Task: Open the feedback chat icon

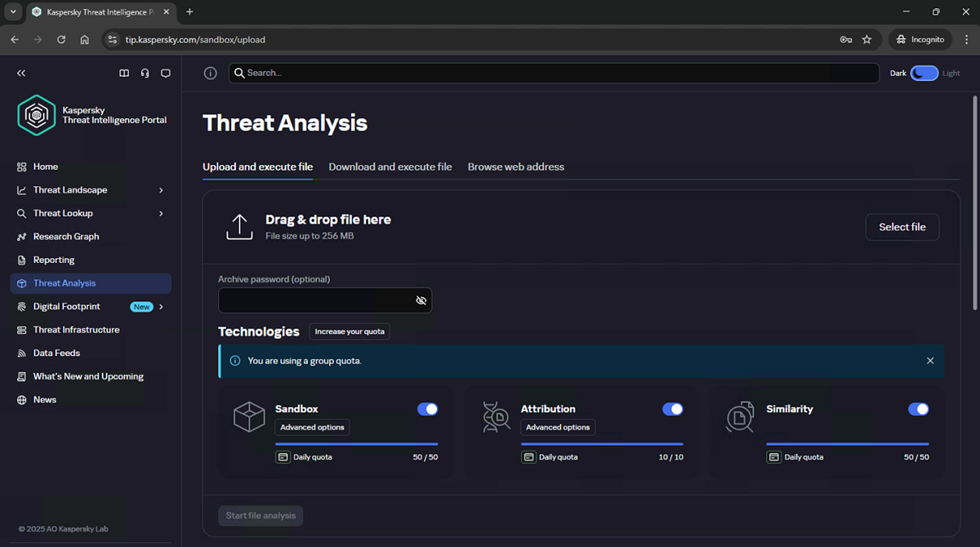Action: (166, 73)
